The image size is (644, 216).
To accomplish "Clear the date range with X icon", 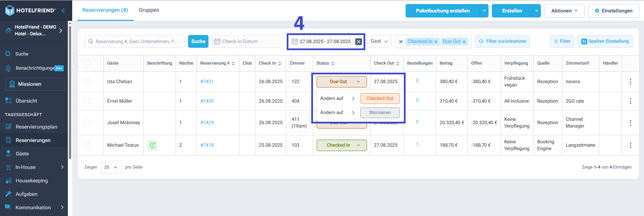I will tap(359, 42).
